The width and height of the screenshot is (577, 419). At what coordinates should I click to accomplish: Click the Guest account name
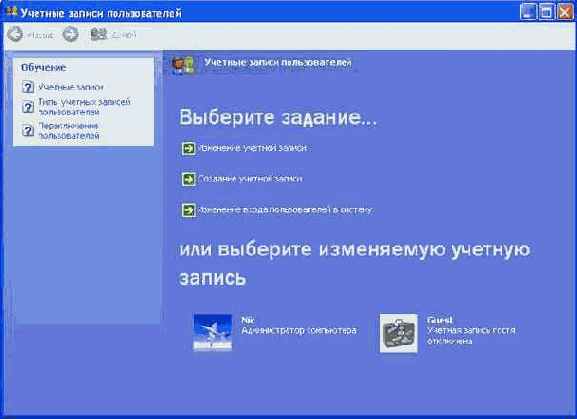pos(439,320)
